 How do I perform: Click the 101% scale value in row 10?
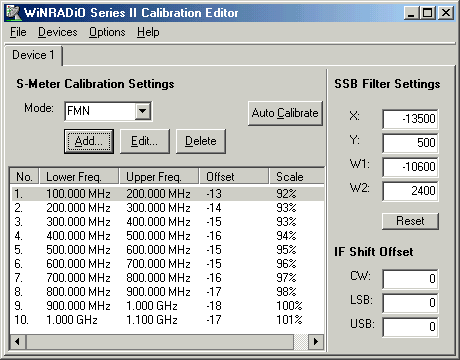(289, 320)
